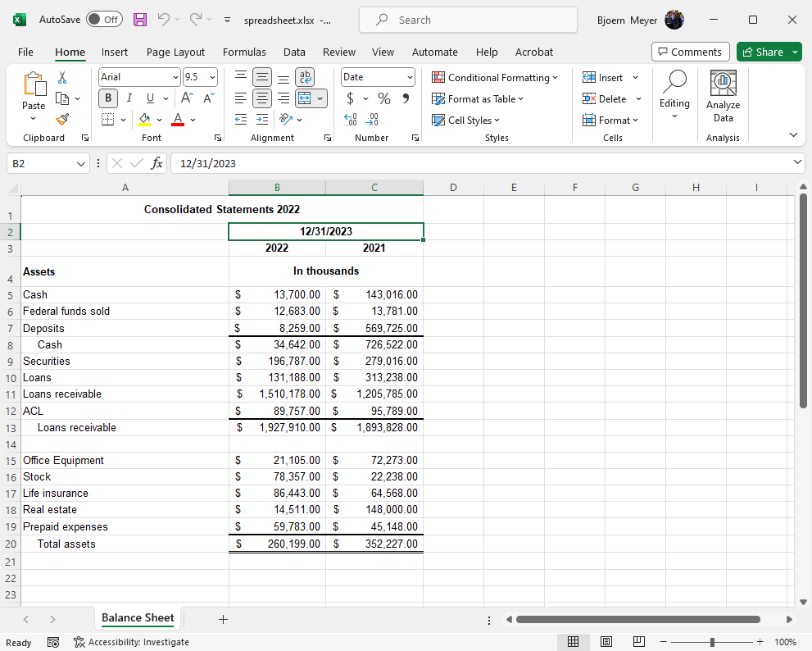
Task: Select the Format Painter
Action: coord(61,119)
